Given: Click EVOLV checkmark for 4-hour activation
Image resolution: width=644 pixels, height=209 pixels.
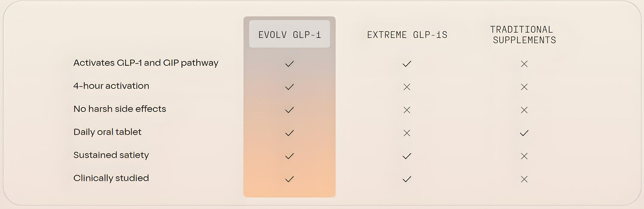Looking at the screenshot, I should (289, 87).
